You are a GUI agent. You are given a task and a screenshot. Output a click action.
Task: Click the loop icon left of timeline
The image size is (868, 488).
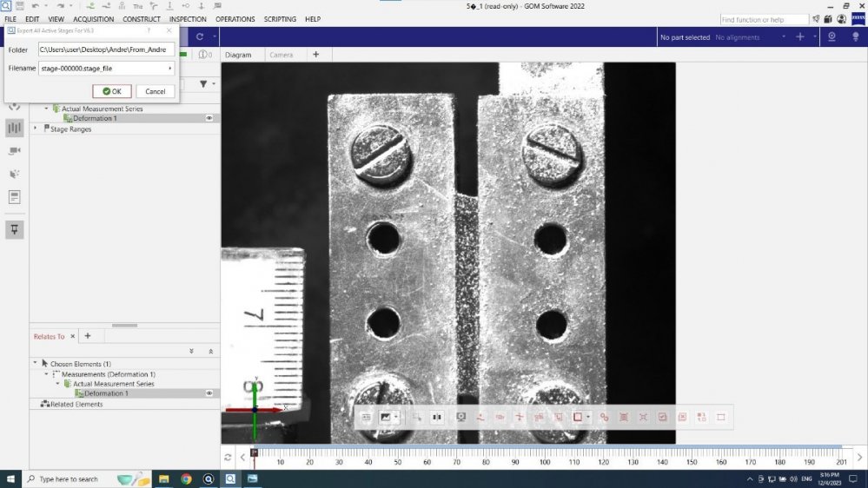(228, 457)
